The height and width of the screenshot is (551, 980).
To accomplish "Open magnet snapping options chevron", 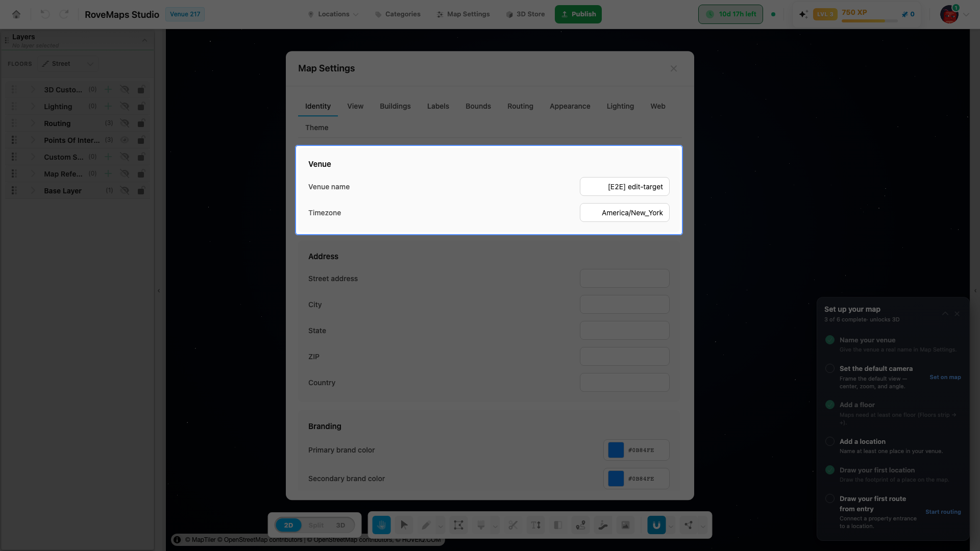I will tap(671, 526).
